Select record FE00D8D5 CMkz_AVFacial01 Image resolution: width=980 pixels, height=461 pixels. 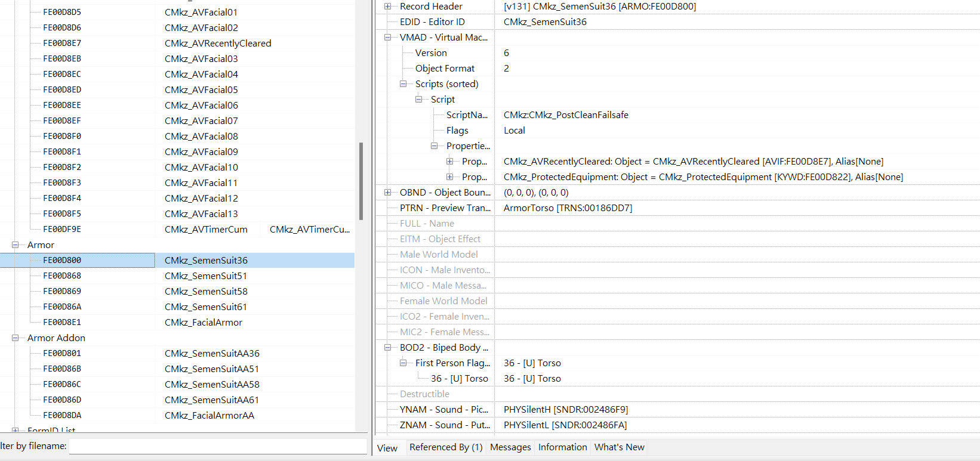(177, 13)
